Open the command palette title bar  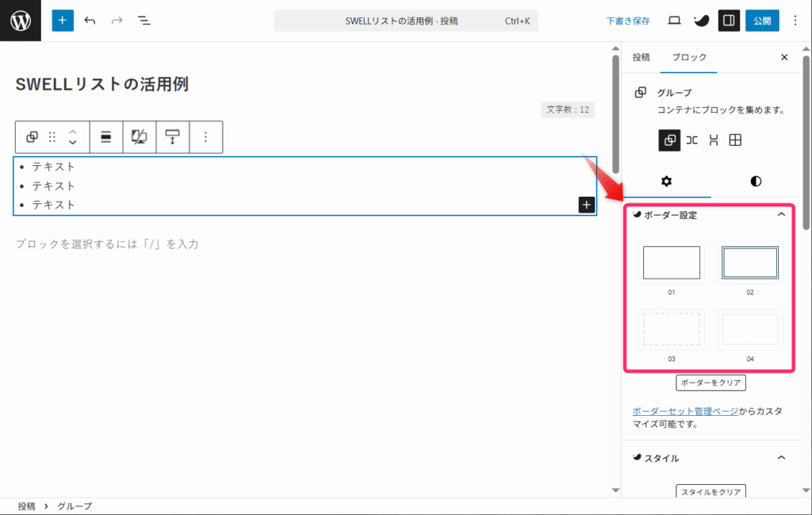click(x=405, y=21)
